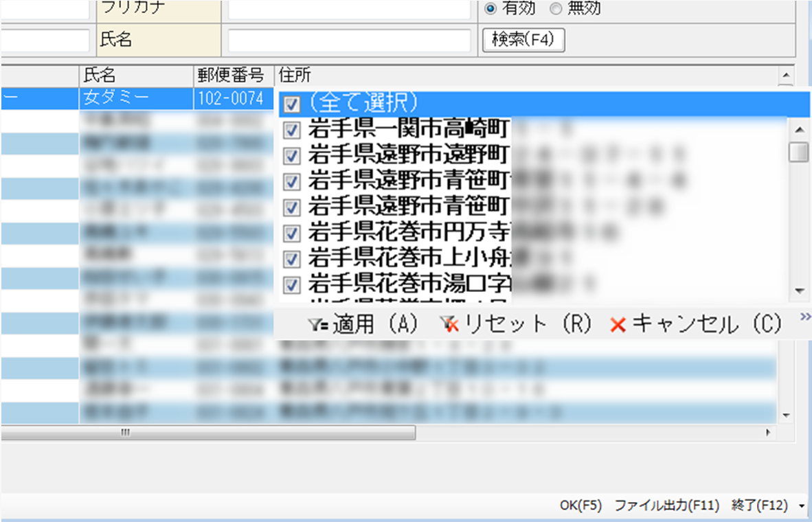Open dropdown arrow next to 終了(F12)
This screenshot has height=522, width=812.
[802, 505]
